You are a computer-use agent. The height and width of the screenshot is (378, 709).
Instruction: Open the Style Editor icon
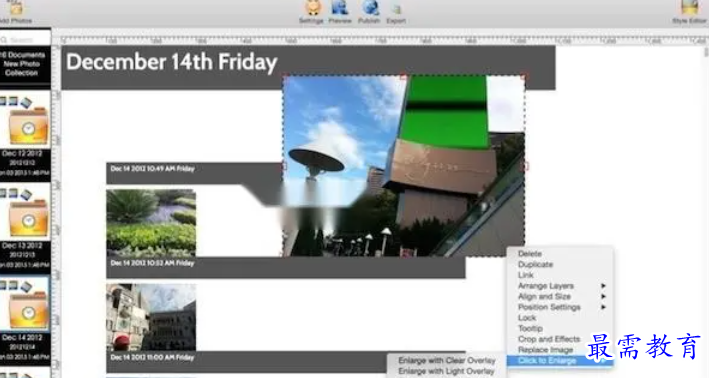pyautogui.click(x=690, y=8)
